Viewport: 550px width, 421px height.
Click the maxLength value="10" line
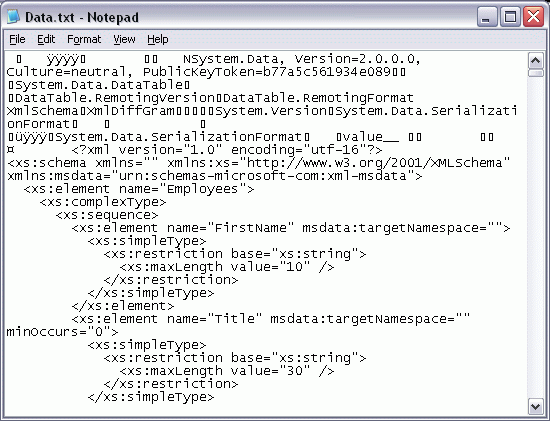point(227,267)
